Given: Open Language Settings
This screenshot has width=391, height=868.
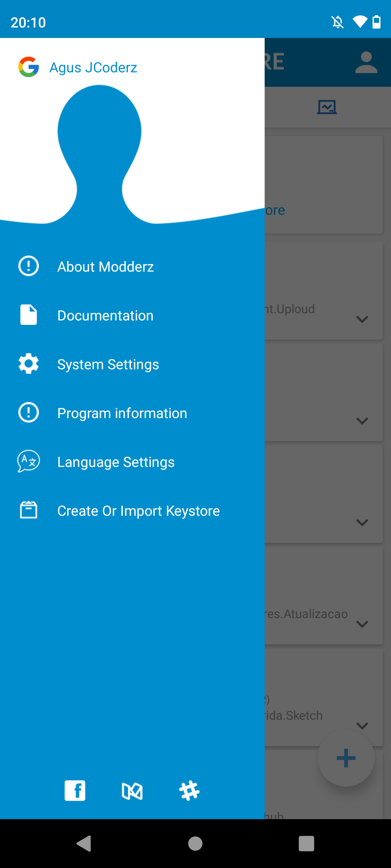Looking at the screenshot, I should [132, 462].
